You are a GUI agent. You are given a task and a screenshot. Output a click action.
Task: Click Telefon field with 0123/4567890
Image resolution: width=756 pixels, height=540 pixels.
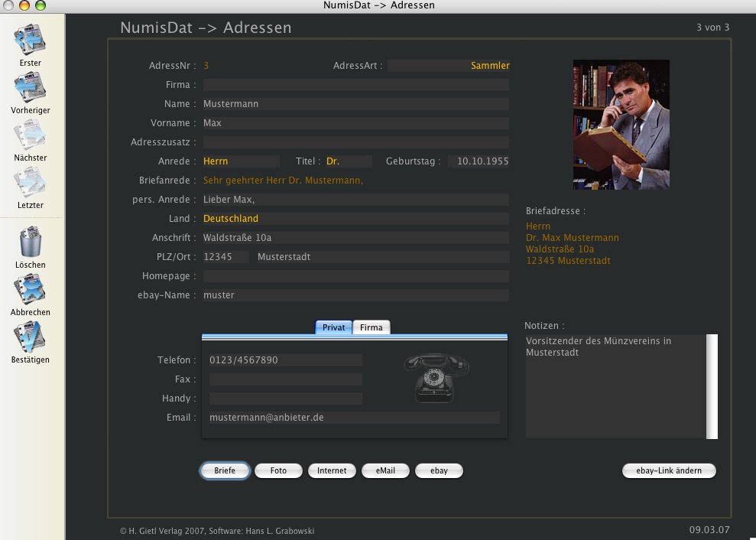coord(285,360)
